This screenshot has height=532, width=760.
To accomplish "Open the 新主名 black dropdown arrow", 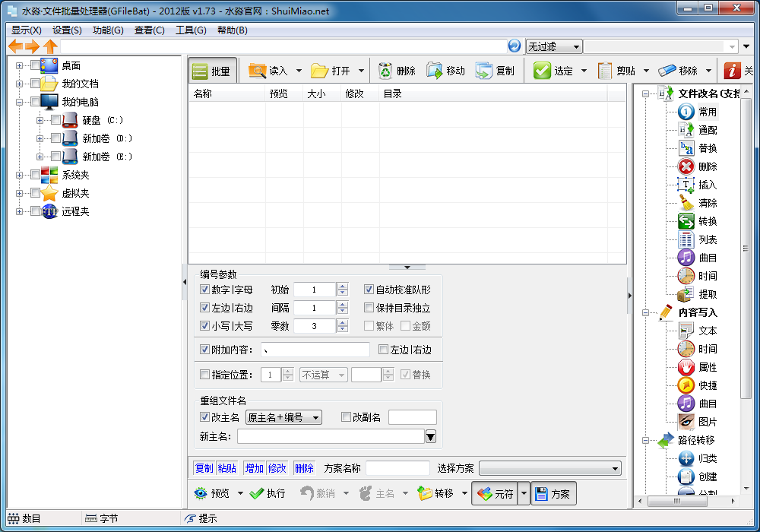I will 430,436.
